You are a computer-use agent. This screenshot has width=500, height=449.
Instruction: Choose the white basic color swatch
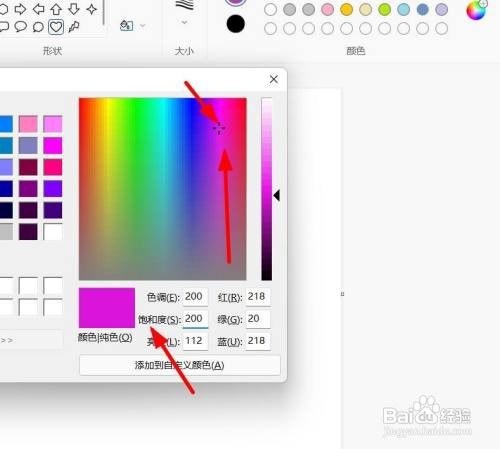pyautogui.click(x=53, y=232)
